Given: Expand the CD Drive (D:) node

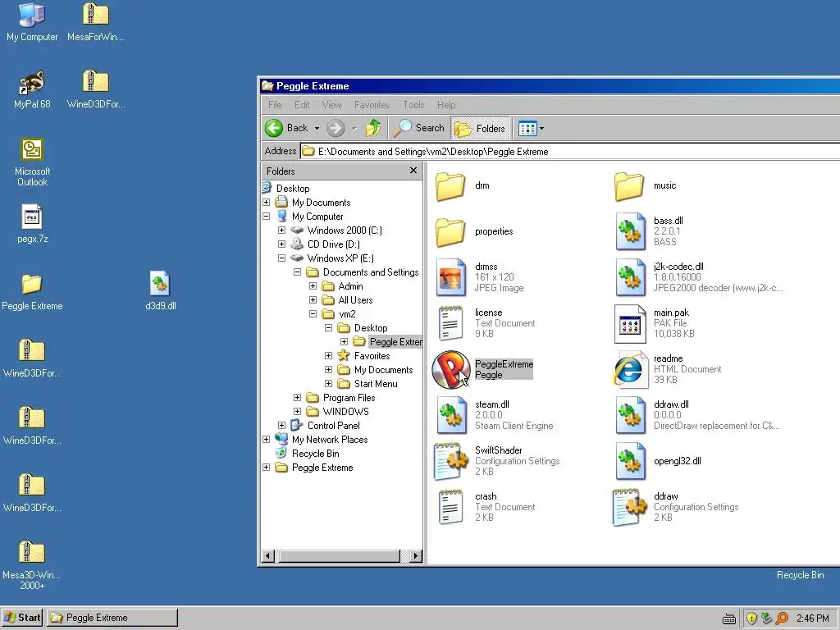Looking at the screenshot, I should pos(282,244).
